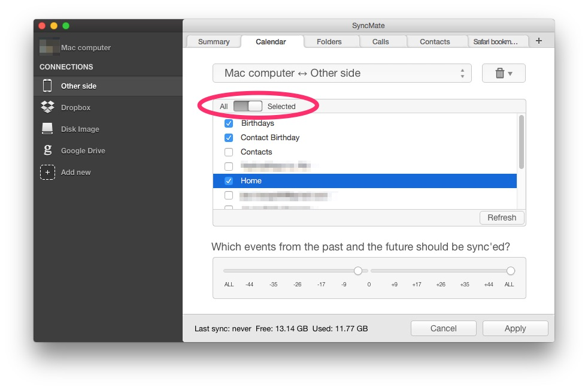Viewport: 588px width, 390px height.
Task: Click the Last sync: never status text
Action: [223, 329]
